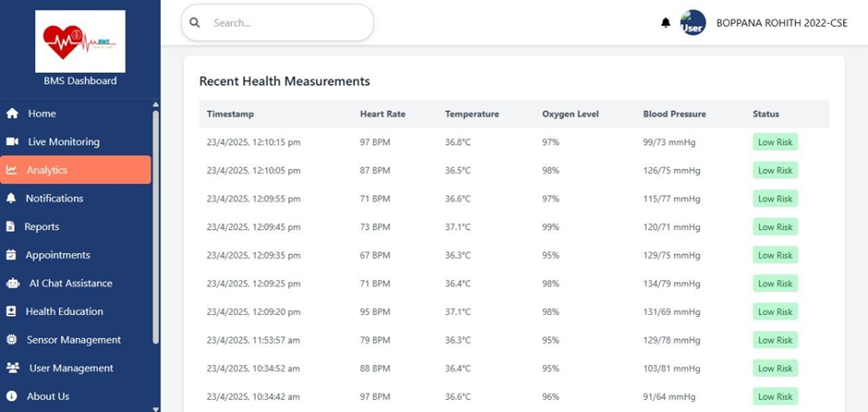
Task: Open the Reports page
Action: coord(76,226)
